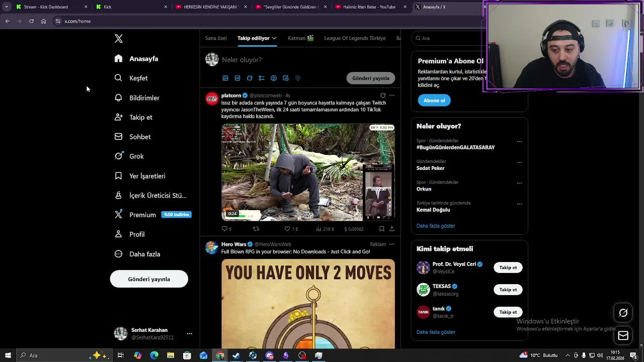Reload the page with browser refresh button
The image size is (644, 362).
[x=31, y=21]
